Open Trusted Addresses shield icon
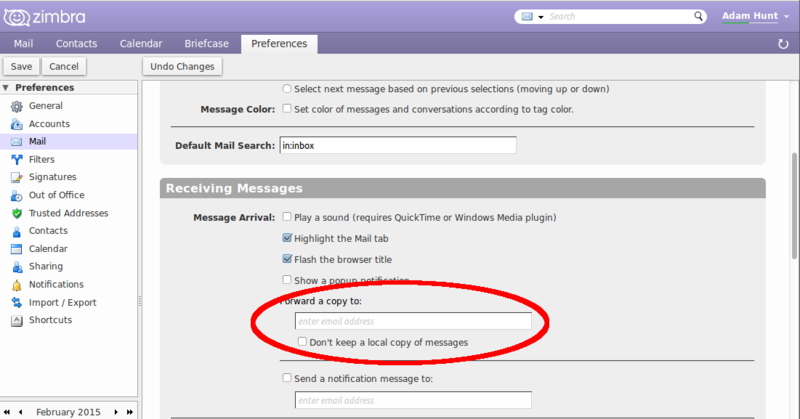Image resolution: width=800 pixels, height=419 pixels. coord(17,213)
